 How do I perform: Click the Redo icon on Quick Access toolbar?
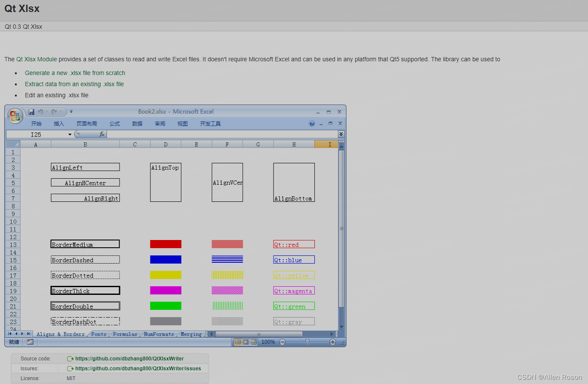[53, 111]
